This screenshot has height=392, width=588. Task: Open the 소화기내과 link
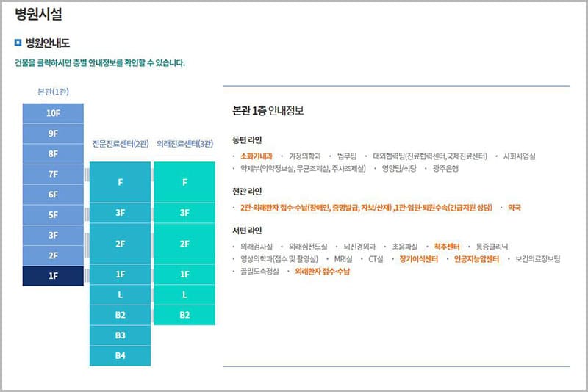click(257, 156)
